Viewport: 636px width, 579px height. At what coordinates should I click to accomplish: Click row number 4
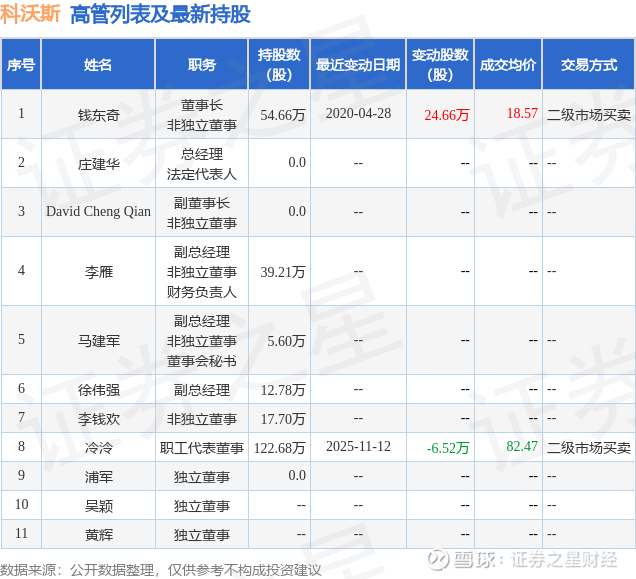[x=21, y=270]
